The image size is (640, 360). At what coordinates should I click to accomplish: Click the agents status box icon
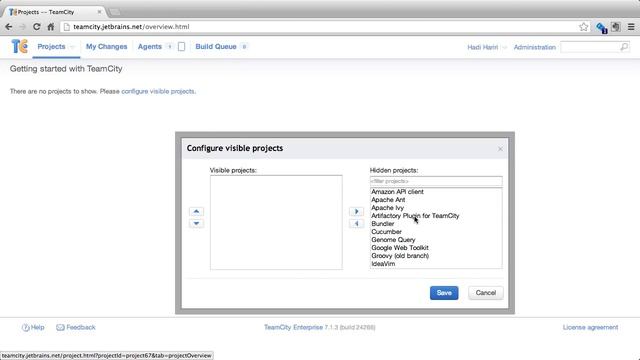182,47
